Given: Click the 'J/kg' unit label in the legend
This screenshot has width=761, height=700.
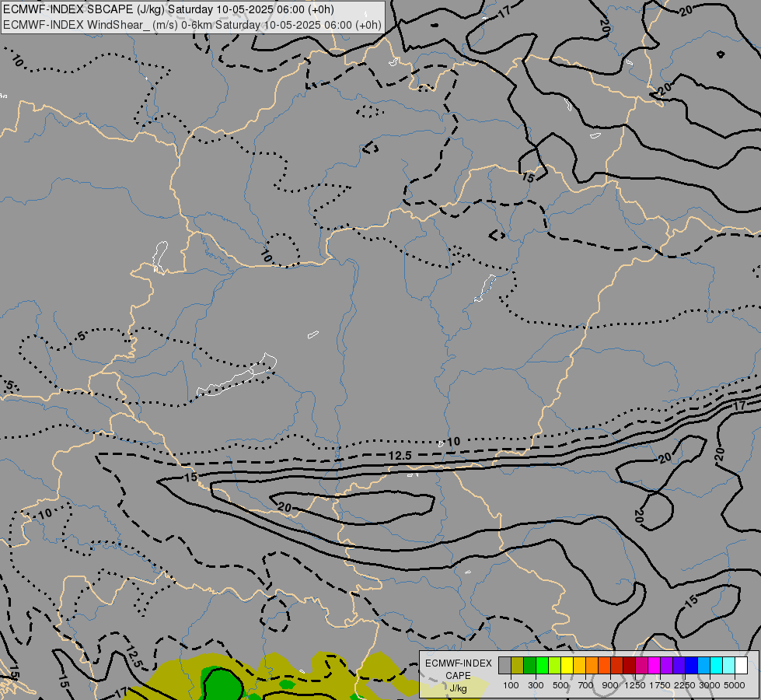Looking at the screenshot, I should pos(458,688).
